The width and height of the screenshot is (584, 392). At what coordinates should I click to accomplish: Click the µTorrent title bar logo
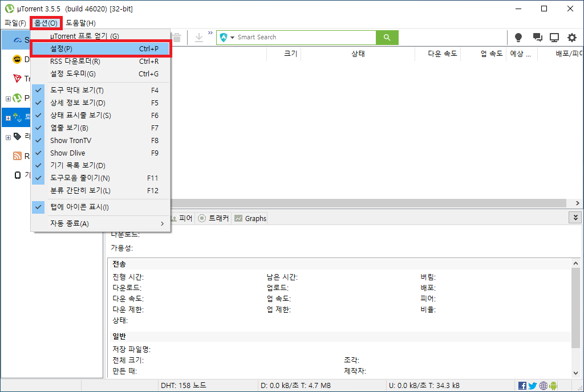[9, 9]
